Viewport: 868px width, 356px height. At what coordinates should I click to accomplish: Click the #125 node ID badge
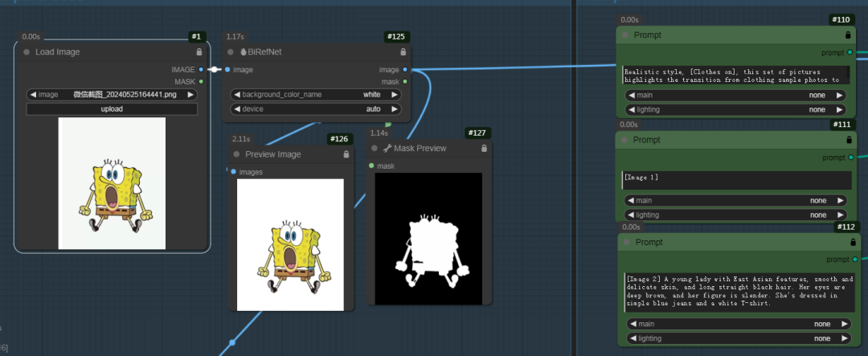[x=397, y=37]
